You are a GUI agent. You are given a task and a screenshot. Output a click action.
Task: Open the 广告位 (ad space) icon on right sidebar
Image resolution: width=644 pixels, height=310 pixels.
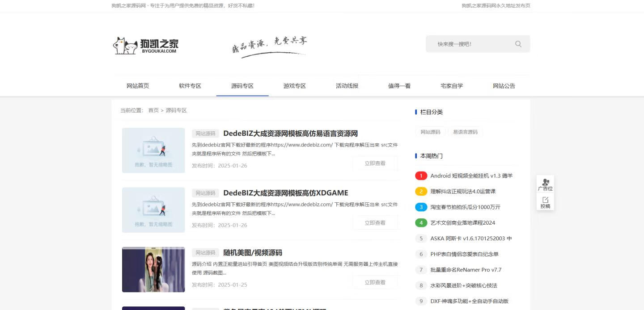pyautogui.click(x=545, y=184)
